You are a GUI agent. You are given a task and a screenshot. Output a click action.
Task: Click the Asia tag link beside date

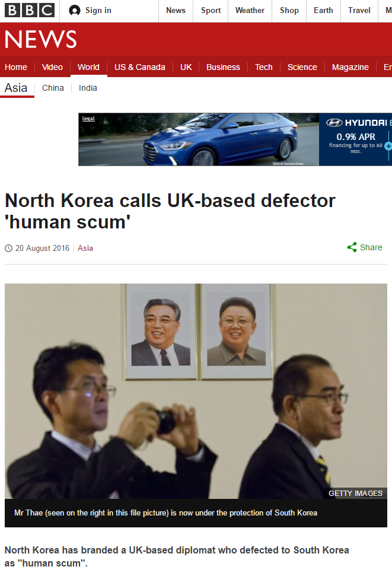pos(85,249)
